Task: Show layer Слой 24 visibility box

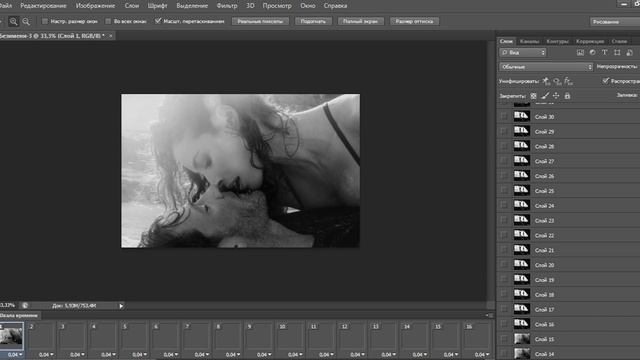Action: [504, 205]
